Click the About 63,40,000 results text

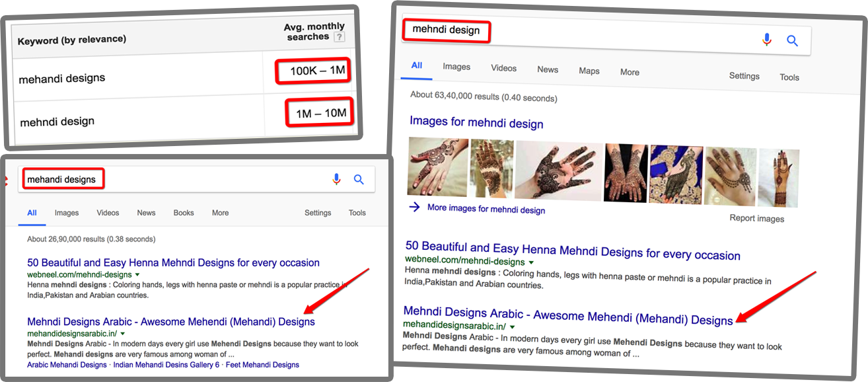click(x=484, y=96)
